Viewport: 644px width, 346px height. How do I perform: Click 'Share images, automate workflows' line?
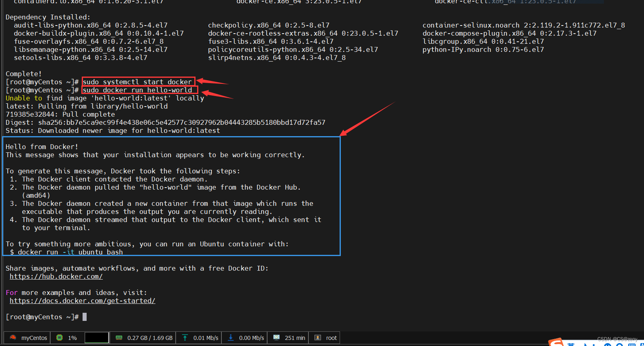click(x=137, y=268)
